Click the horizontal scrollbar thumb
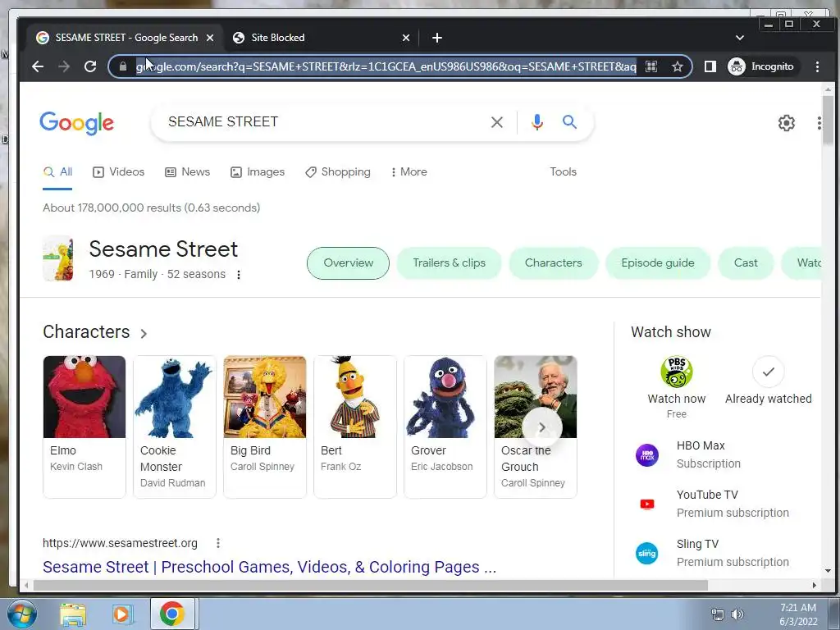 [x=371, y=586]
